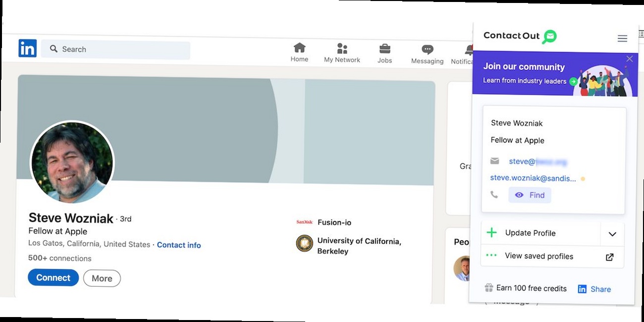Open the Home navigation icon
The image size is (644, 322).
[299, 48]
